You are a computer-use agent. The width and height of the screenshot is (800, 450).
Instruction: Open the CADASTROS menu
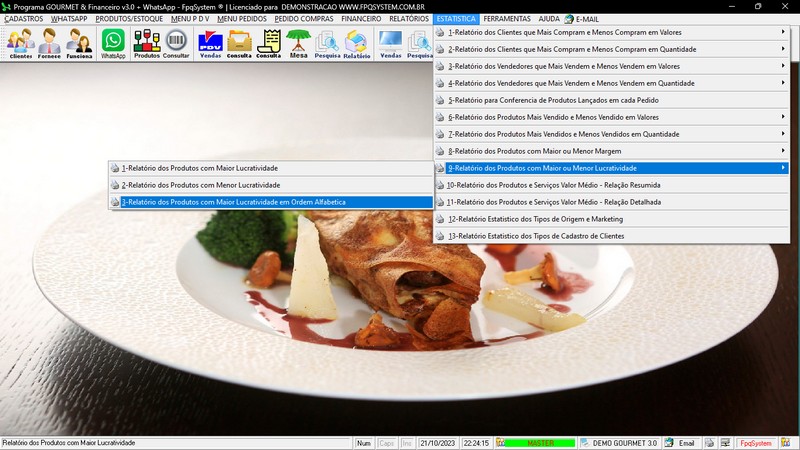pos(23,19)
